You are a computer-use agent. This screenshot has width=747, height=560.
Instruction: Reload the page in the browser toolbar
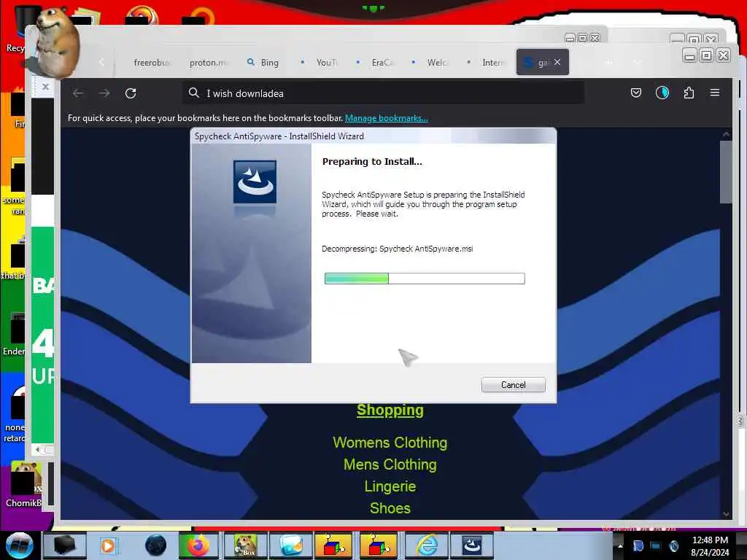pos(131,93)
